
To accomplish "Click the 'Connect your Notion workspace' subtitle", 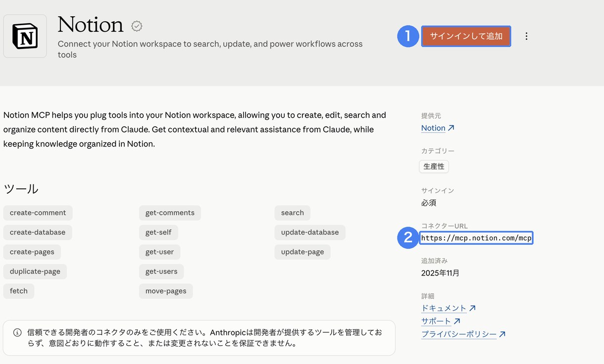I will click(x=210, y=49).
